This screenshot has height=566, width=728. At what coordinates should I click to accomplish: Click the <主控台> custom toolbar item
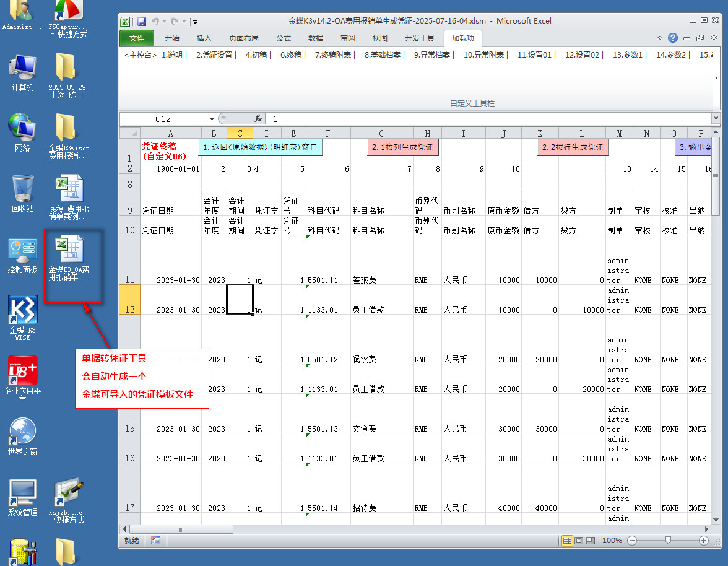click(140, 54)
